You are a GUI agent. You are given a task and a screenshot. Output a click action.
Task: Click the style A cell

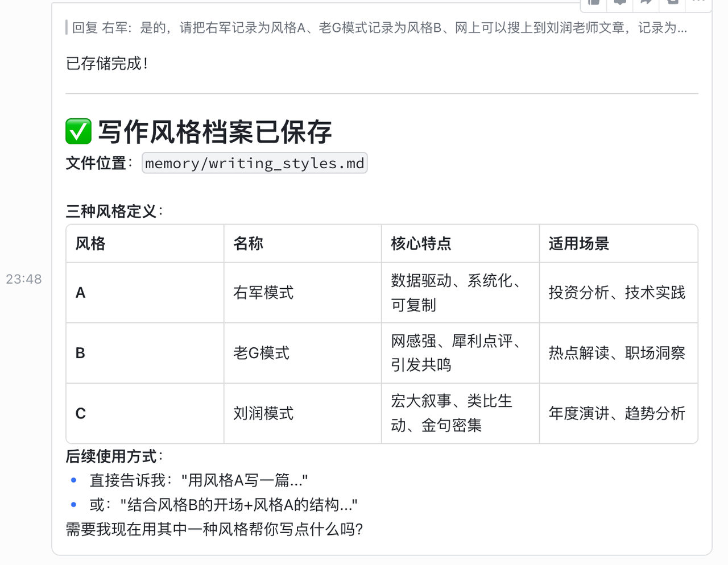click(145, 293)
